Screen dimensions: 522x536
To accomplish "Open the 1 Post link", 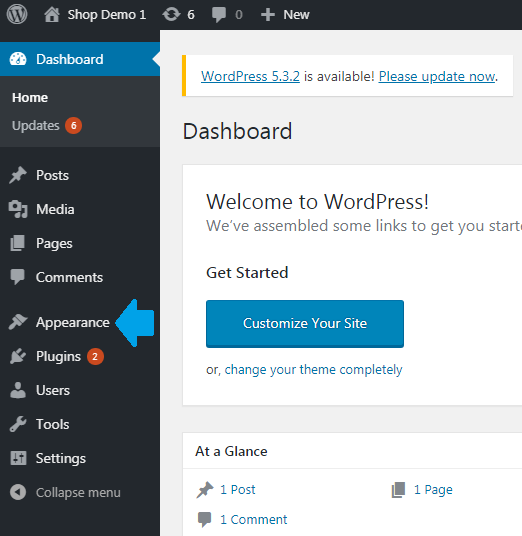I will coord(238,490).
